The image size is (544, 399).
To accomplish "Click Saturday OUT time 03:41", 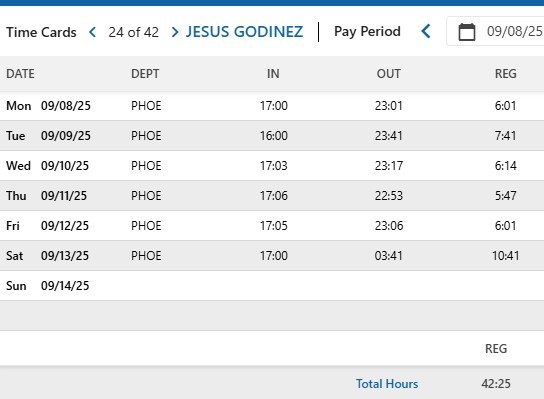I will [x=389, y=256].
